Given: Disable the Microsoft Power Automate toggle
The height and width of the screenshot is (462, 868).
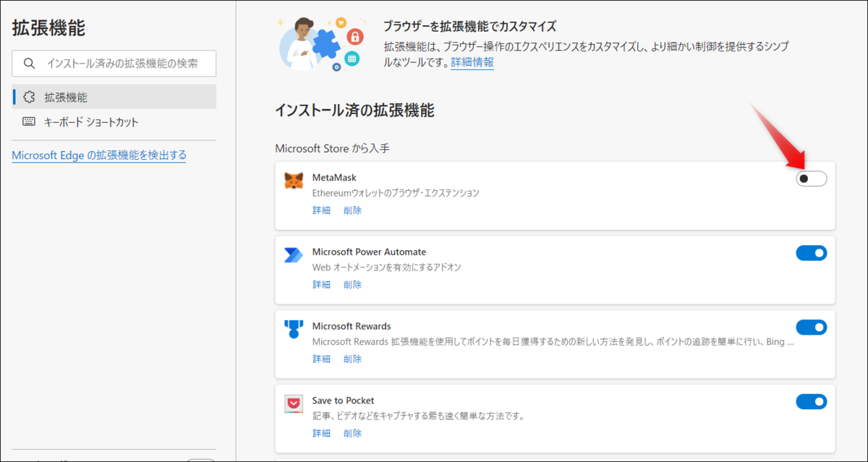Looking at the screenshot, I should tap(811, 253).
